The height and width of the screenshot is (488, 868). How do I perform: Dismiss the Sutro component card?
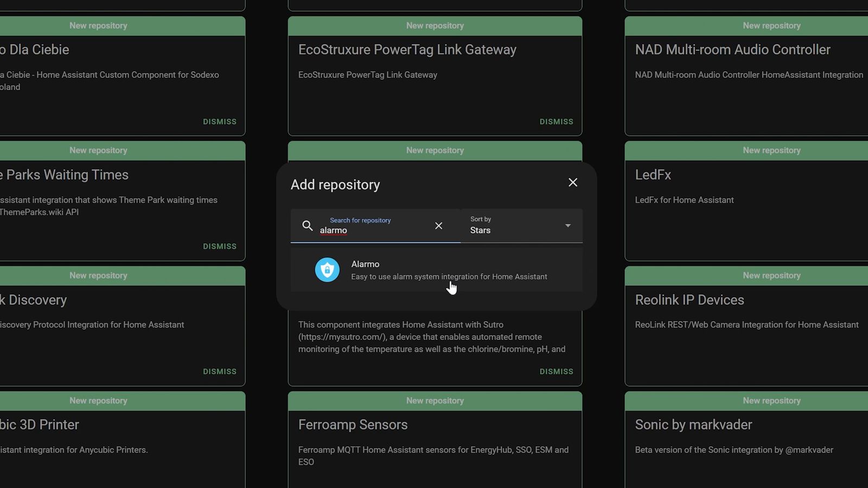(556, 371)
